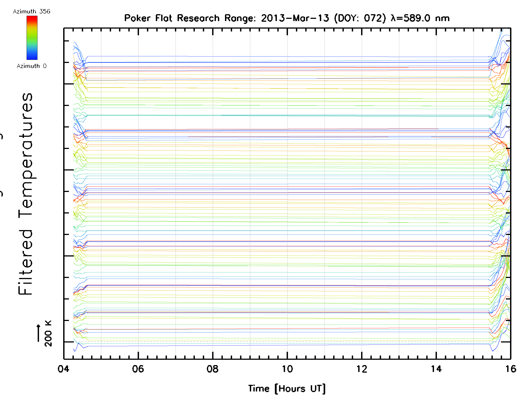The image size is (532, 399).
Task: Click the date text 2013-Mar-13 in title
Action: point(295,18)
